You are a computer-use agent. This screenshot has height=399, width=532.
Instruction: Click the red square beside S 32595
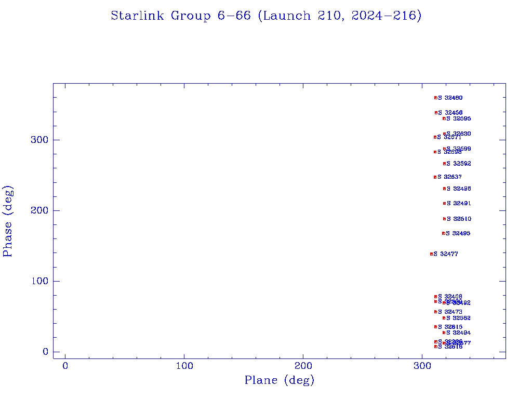point(444,118)
